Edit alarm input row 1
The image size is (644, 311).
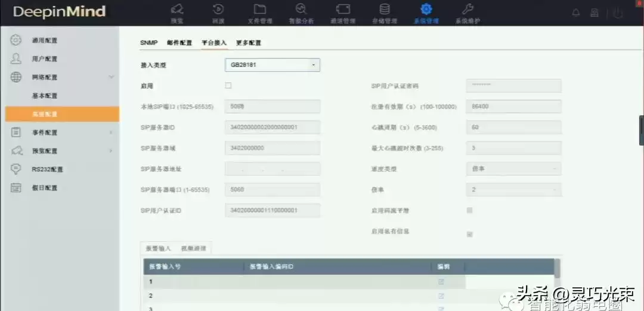click(x=441, y=282)
